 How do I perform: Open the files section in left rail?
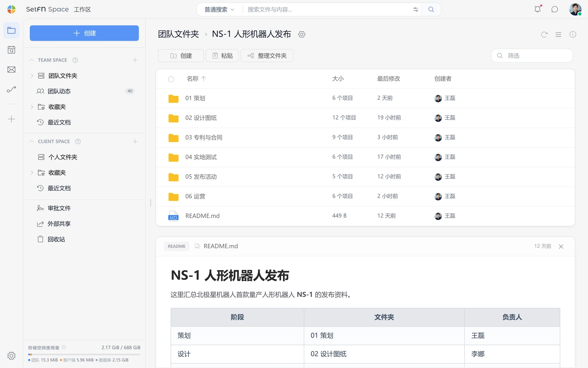pyautogui.click(x=11, y=30)
